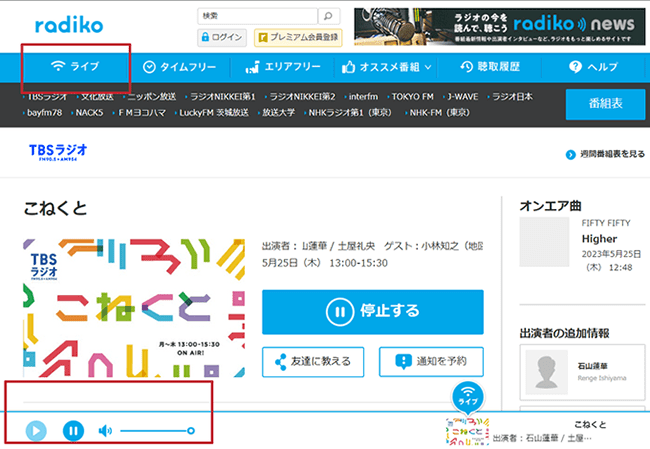
Task: Click the radiko logo
Action: coord(69,25)
